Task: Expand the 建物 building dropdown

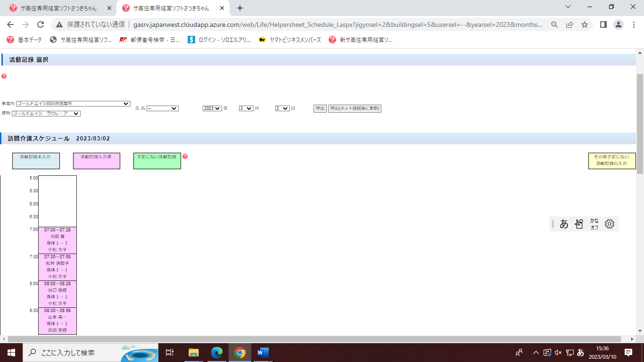Action: 46,114
